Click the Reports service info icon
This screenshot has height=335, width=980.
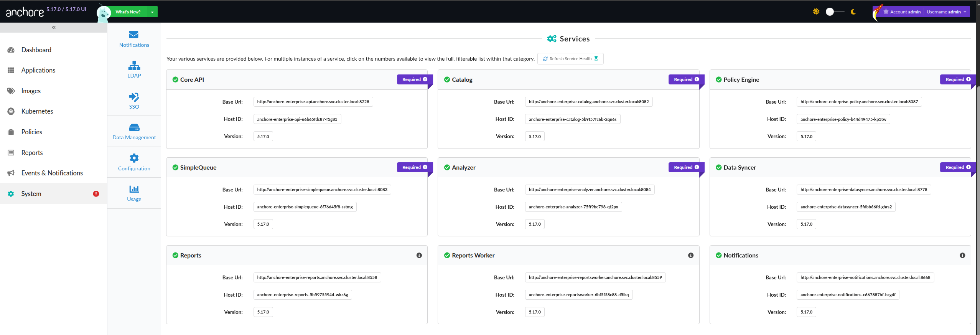(419, 256)
